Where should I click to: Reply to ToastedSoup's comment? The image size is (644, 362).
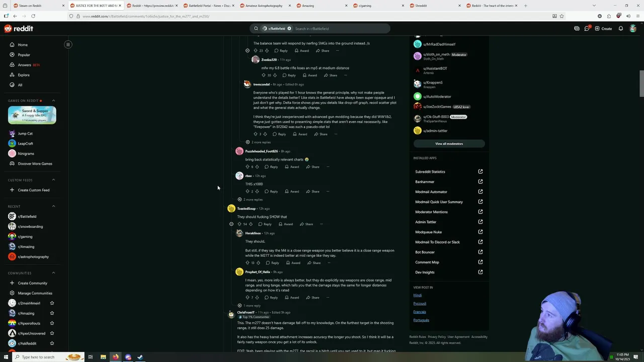(x=265, y=224)
